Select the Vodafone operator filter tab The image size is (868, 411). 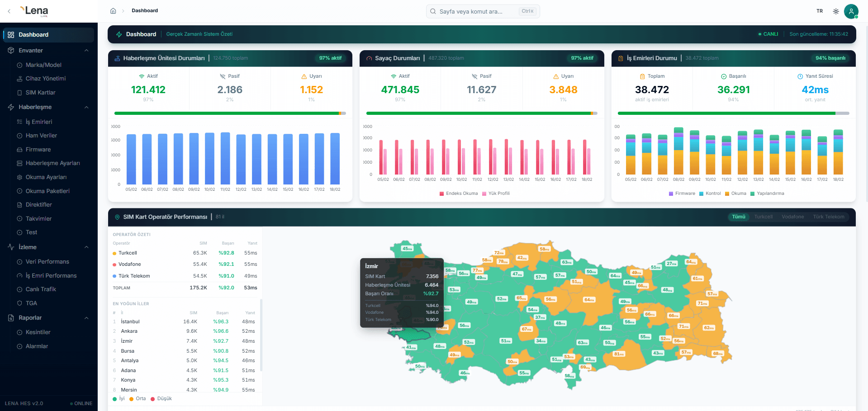pyautogui.click(x=792, y=217)
